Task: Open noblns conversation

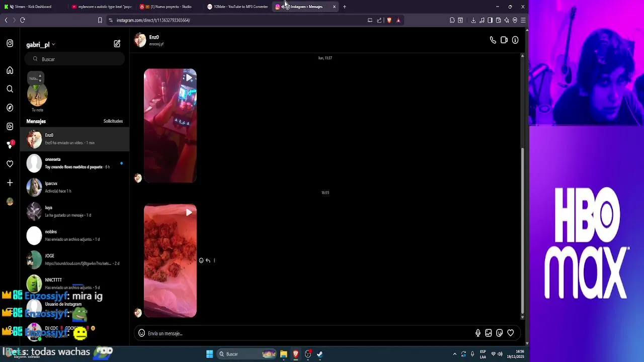Action: 74,235
